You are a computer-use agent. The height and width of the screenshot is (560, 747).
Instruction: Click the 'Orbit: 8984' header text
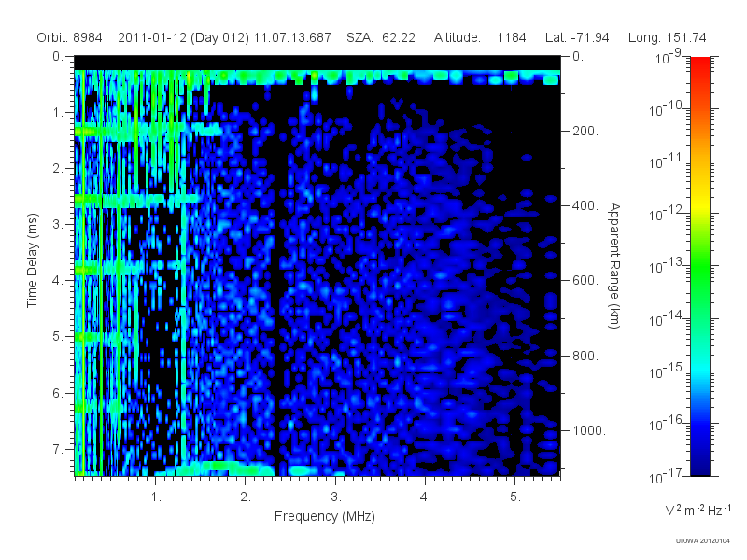tap(69, 37)
